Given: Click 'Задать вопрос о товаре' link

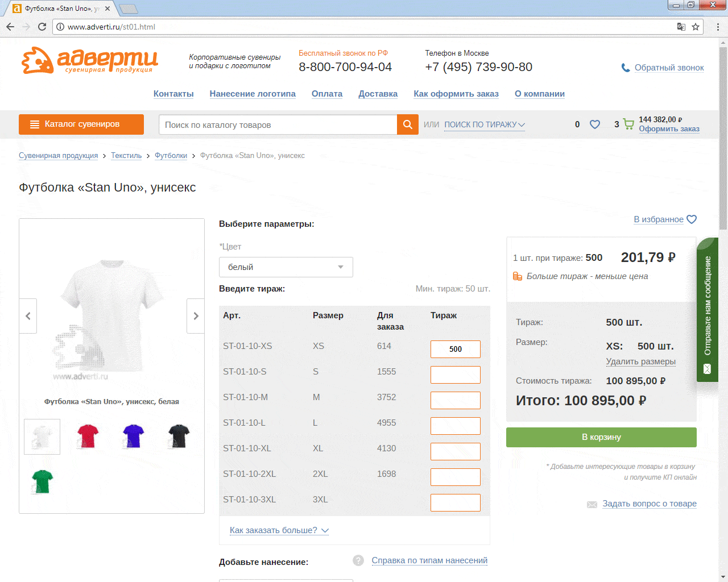Looking at the screenshot, I should tap(650, 504).
